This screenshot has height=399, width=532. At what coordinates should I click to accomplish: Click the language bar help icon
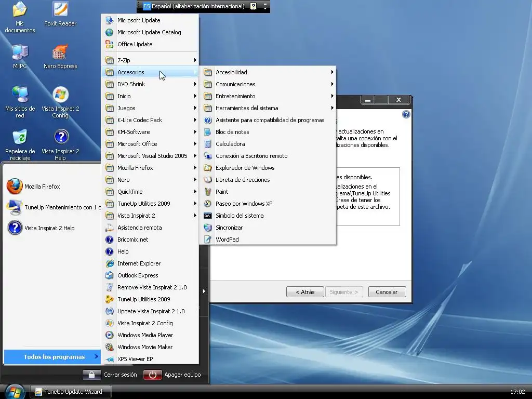(254, 6)
